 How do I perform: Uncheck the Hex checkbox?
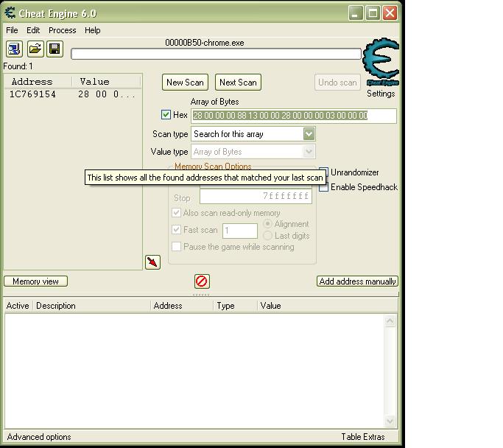(x=166, y=114)
